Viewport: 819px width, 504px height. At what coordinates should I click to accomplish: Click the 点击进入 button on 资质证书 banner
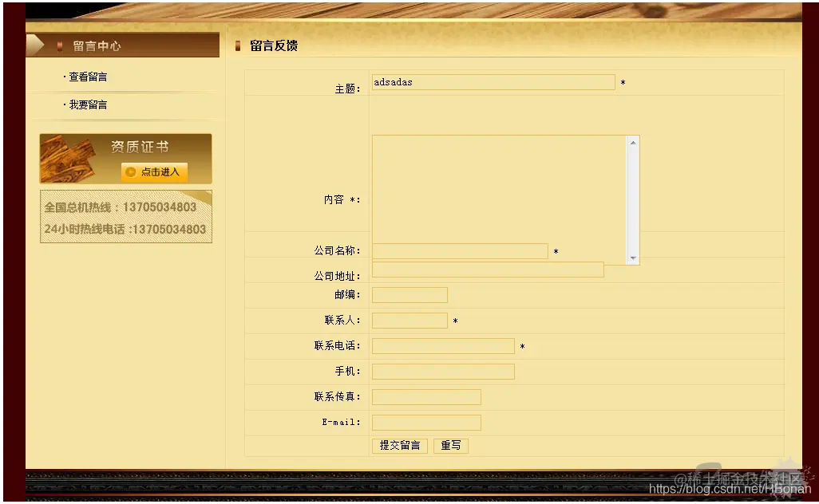tap(154, 171)
